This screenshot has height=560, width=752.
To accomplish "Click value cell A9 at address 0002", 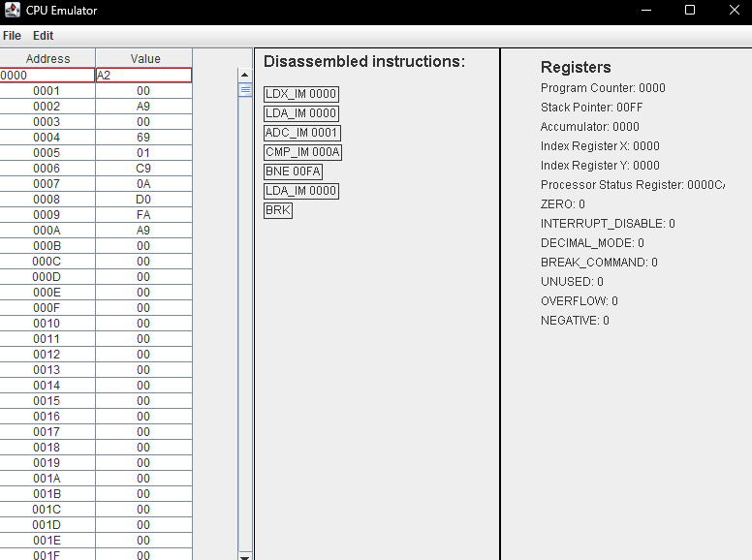I will 143,107.
